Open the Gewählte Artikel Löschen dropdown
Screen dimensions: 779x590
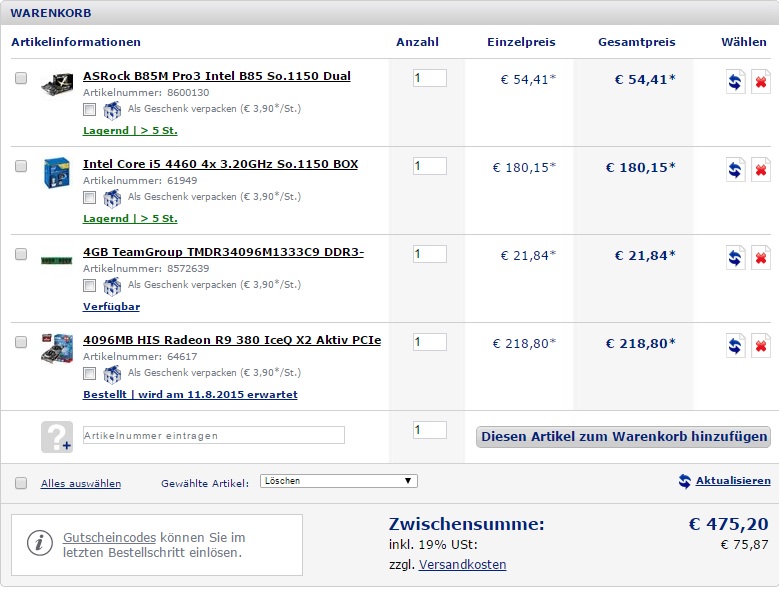pos(339,481)
